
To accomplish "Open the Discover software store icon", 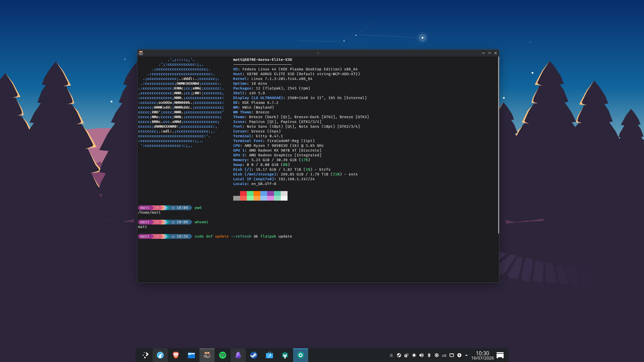I will coord(269,355).
